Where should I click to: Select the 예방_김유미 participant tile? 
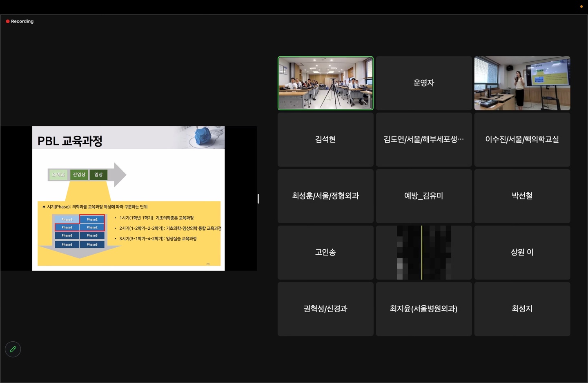(423, 196)
